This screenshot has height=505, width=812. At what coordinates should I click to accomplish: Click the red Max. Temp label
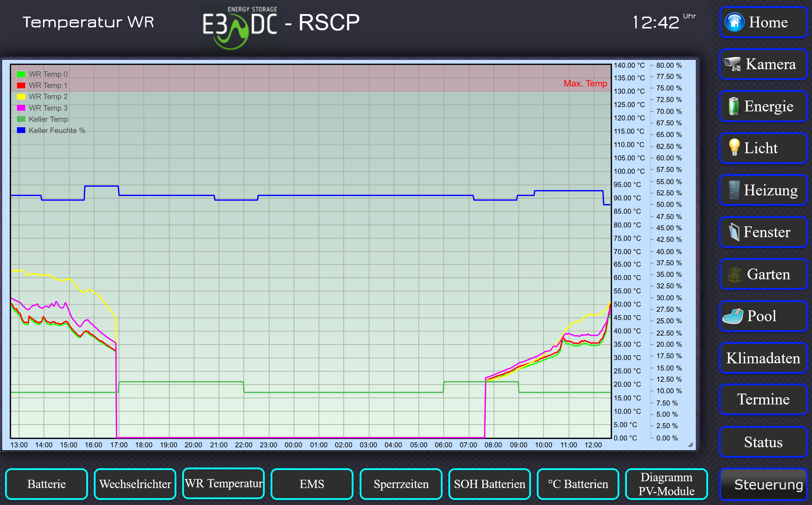tap(585, 84)
